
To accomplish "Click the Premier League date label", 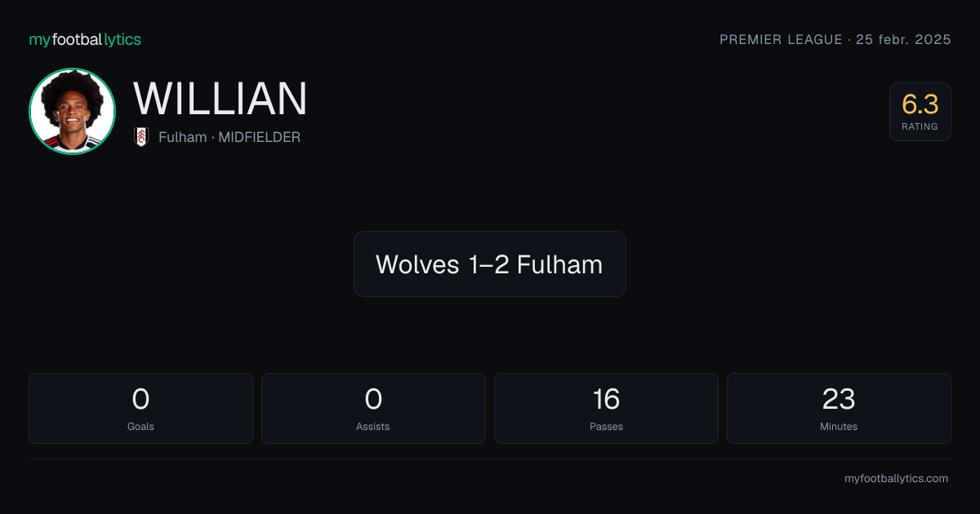I will (x=835, y=40).
